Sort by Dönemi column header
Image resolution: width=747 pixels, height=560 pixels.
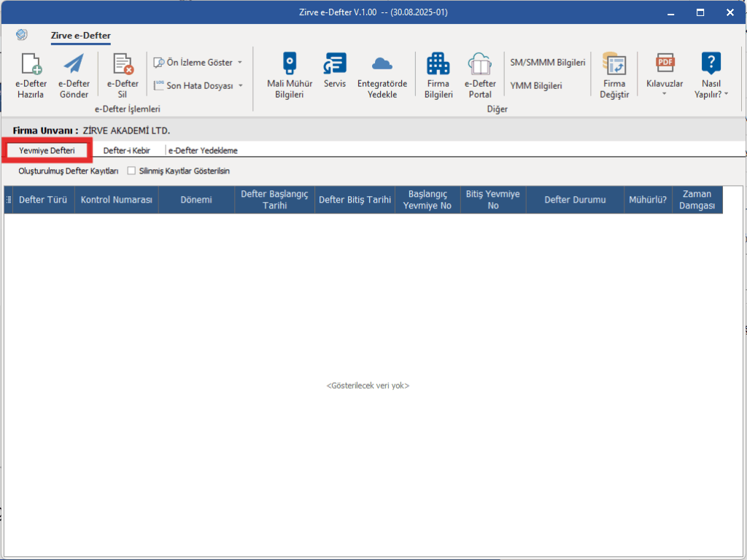(x=196, y=200)
